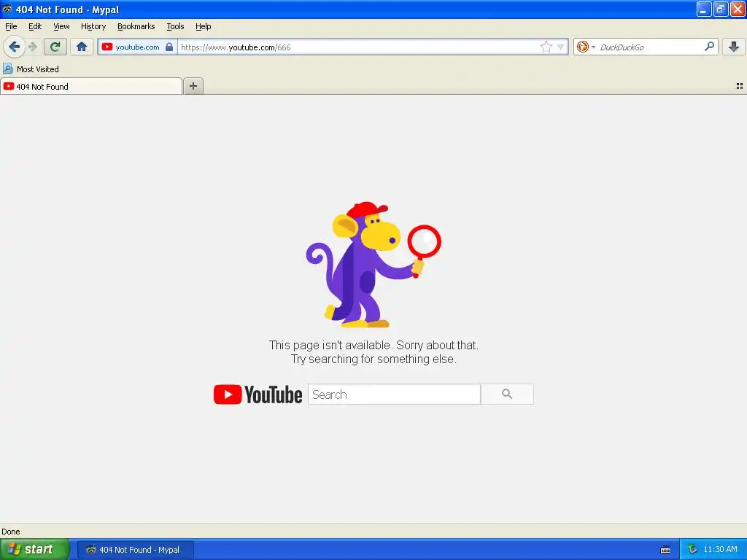Open the View menu
747x560 pixels.
pos(61,26)
